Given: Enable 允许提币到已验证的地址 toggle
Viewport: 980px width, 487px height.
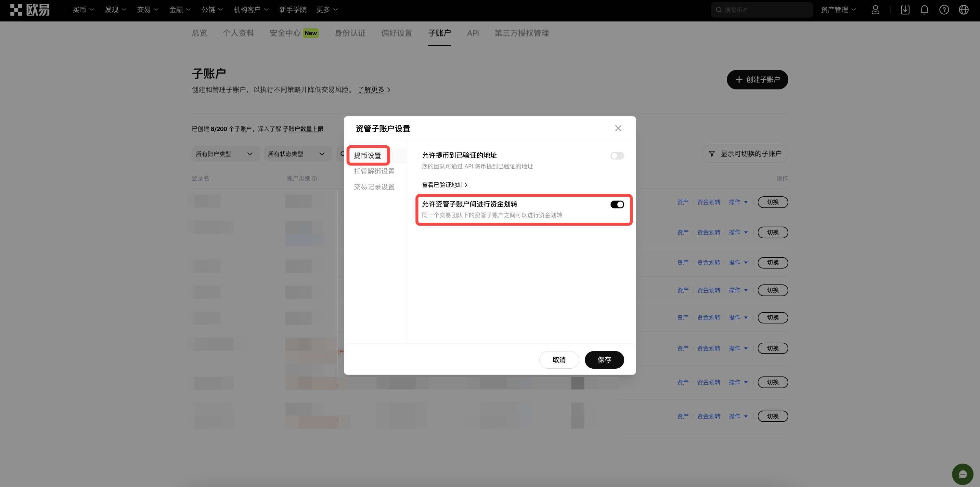Looking at the screenshot, I should click(617, 156).
